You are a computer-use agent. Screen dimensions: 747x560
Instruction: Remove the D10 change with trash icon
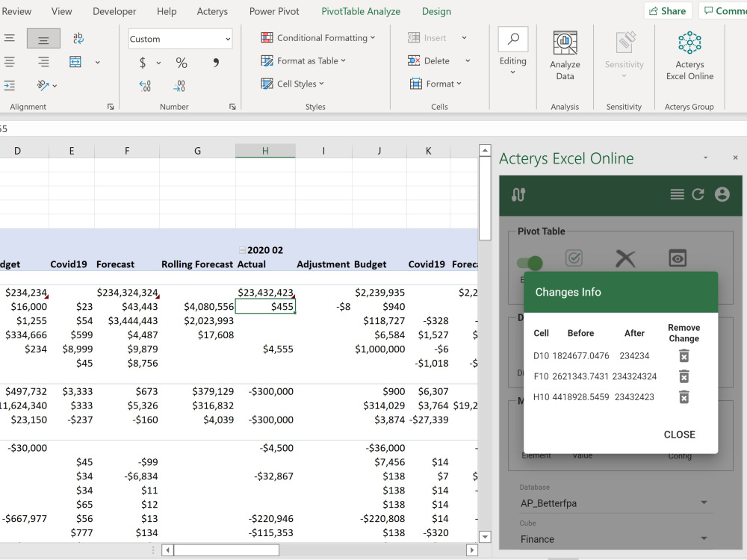pyautogui.click(x=684, y=356)
